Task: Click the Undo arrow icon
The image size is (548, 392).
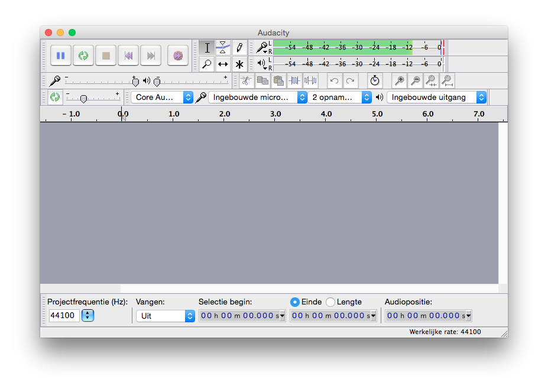Action: (335, 81)
